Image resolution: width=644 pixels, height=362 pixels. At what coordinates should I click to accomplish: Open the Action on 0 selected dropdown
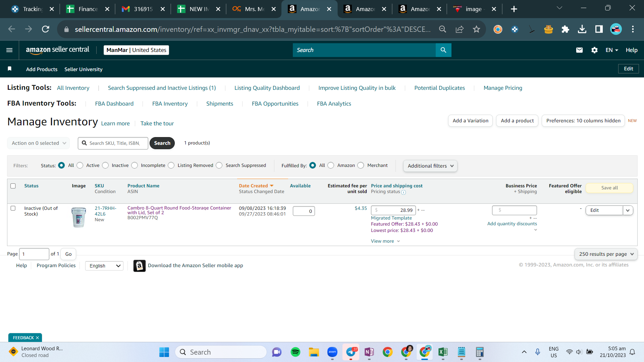tap(39, 143)
